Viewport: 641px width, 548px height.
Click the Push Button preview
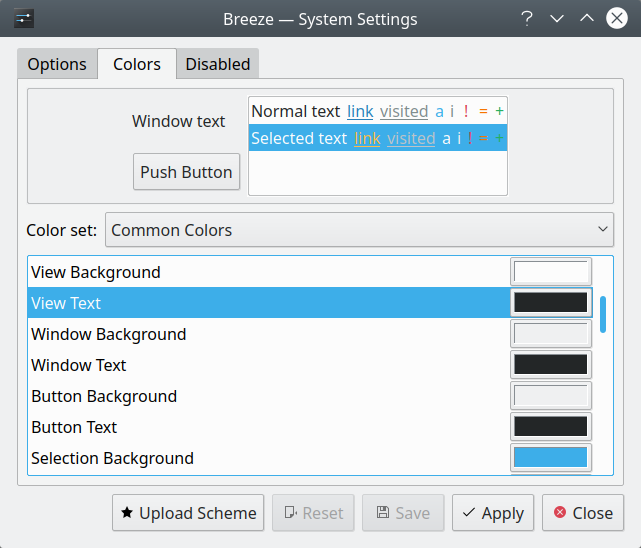point(186,172)
